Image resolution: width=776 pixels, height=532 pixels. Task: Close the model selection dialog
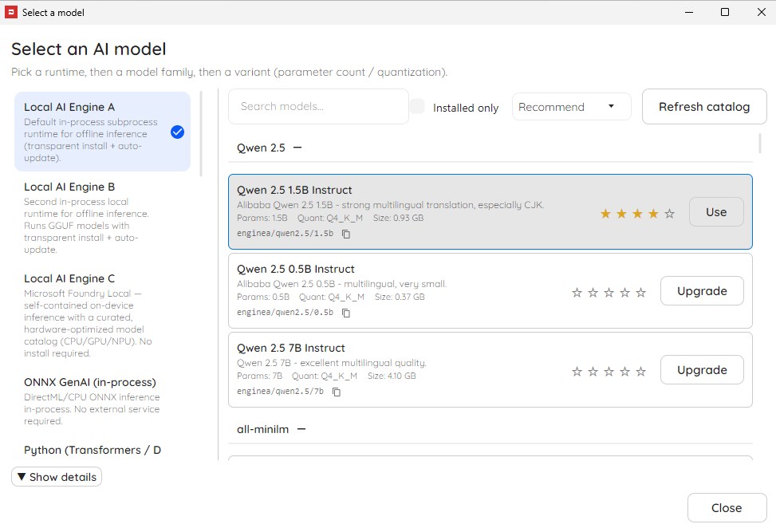tap(727, 508)
